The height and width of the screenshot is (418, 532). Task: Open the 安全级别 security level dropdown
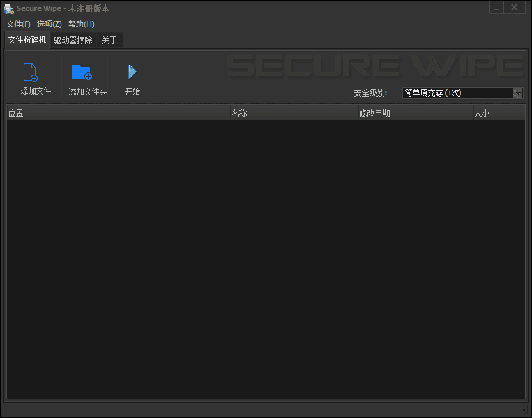point(461,93)
